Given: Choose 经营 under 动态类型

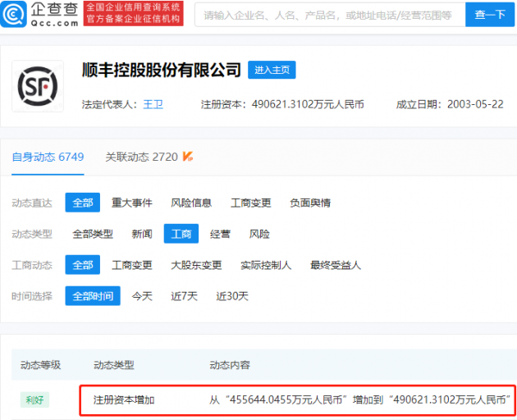Looking at the screenshot, I should click(x=220, y=234).
